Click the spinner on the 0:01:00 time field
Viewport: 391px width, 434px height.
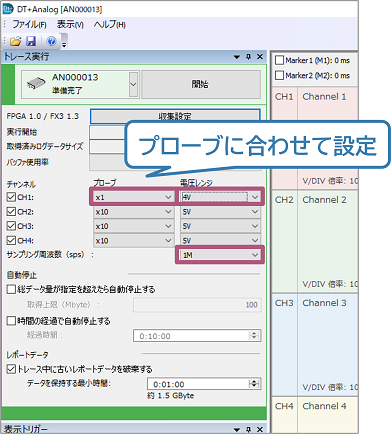click(254, 384)
